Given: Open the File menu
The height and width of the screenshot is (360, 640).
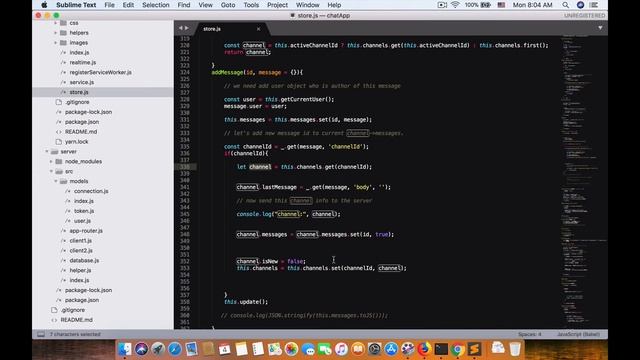Looking at the screenshot, I should [109, 5].
